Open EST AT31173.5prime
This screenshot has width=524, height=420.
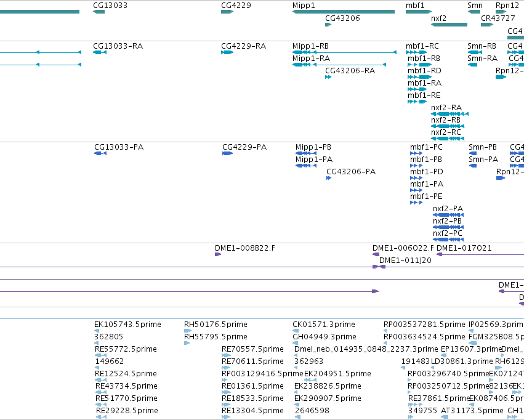(x=445, y=417)
